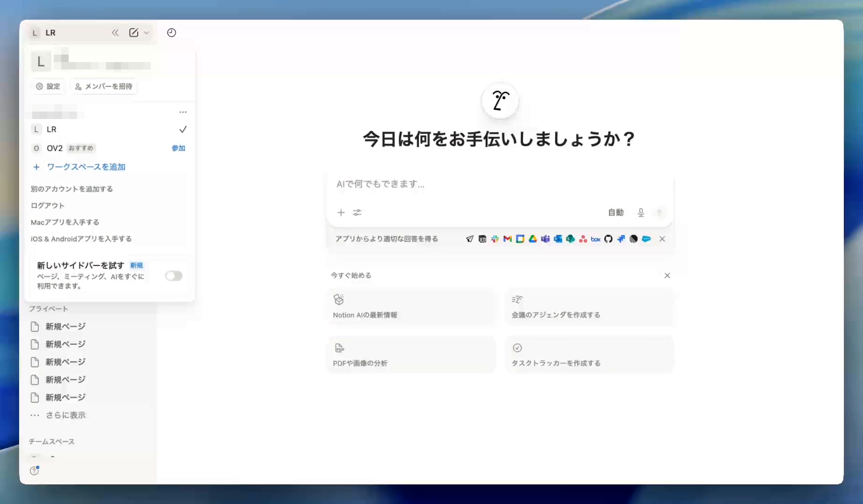Click the Microsoft Teams connector icon
Screen dimensions: 863x504
pos(545,239)
